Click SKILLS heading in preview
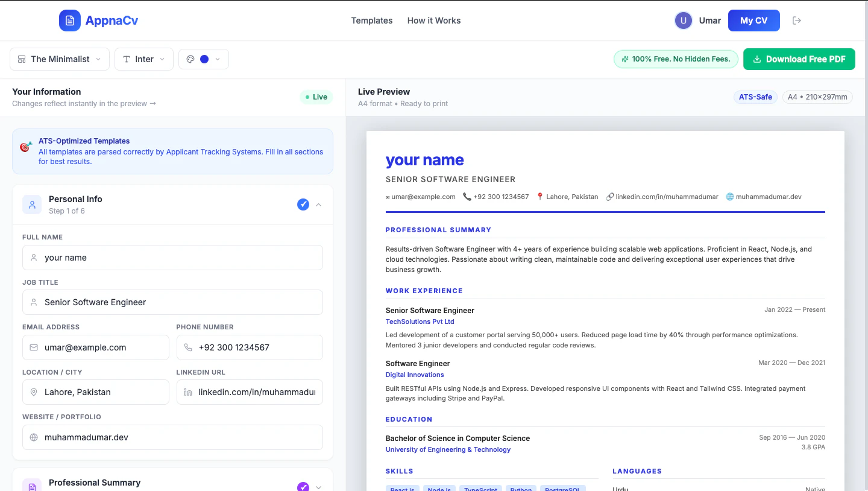The height and width of the screenshot is (491, 868). 400,471
